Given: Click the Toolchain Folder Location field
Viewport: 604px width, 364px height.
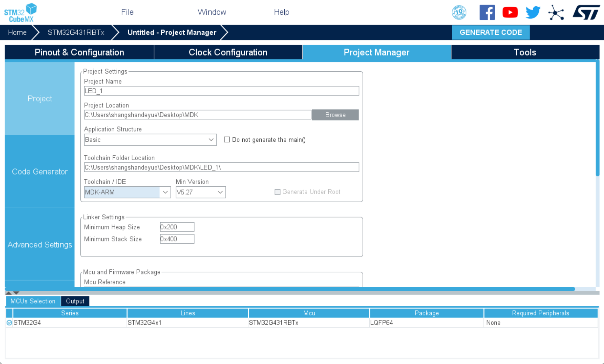Looking at the screenshot, I should click(x=222, y=167).
